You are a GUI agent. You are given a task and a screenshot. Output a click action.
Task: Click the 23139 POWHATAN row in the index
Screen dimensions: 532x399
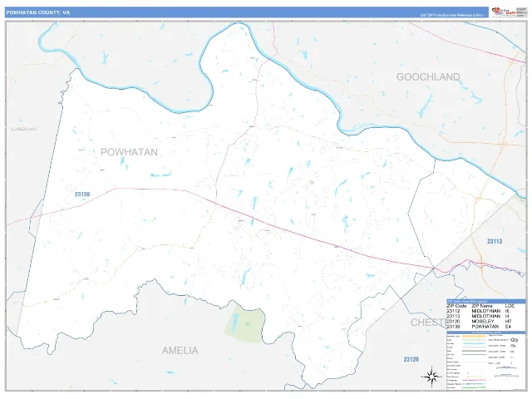point(479,327)
